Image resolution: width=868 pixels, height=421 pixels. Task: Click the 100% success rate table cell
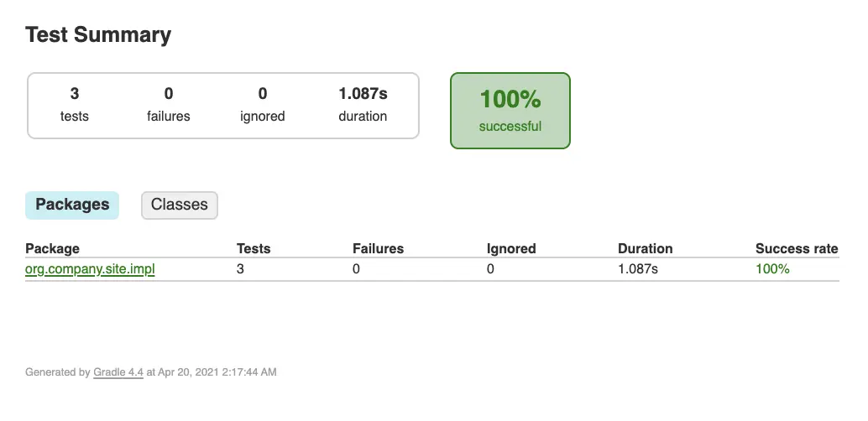point(772,269)
